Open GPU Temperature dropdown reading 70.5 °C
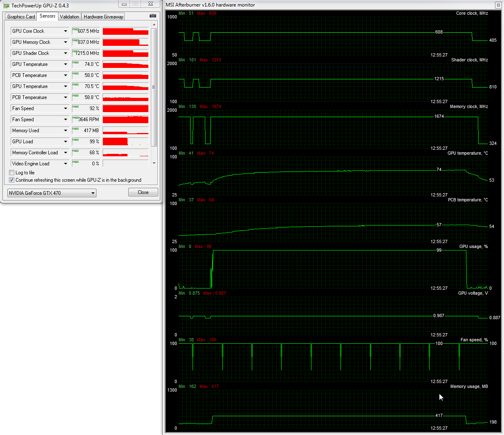The width and height of the screenshot is (504, 435). click(x=65, y=86)
